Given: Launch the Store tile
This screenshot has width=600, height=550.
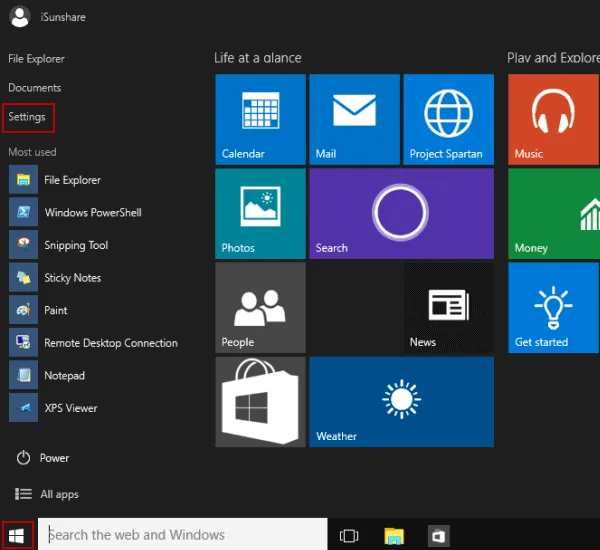Looking at the screenshot, I should 260,402.
